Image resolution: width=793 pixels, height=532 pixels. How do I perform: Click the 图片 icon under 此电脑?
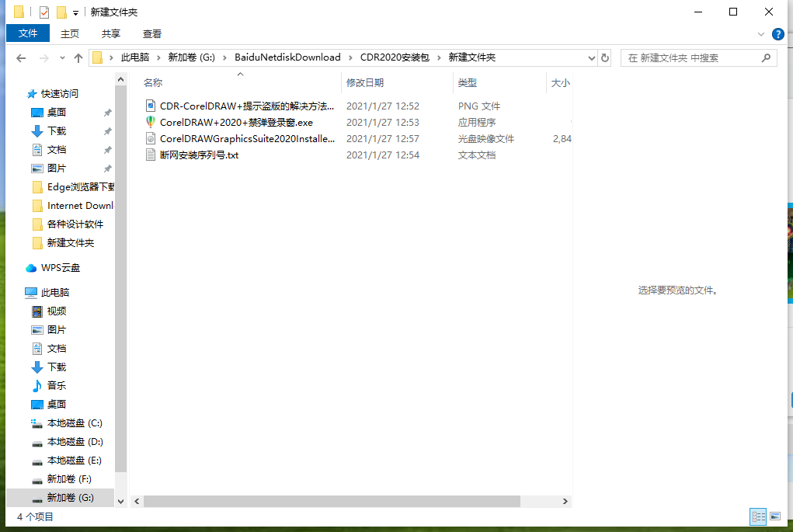click(37, 330)
